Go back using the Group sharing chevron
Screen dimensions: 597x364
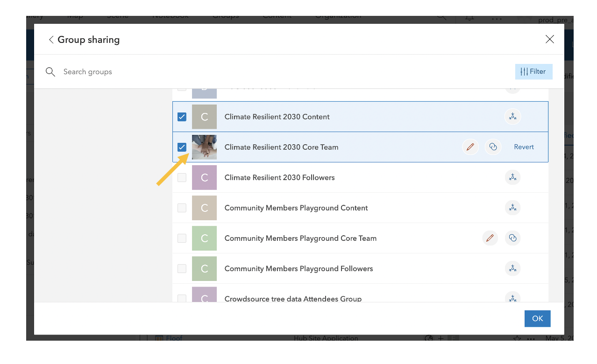pos(51,40)
